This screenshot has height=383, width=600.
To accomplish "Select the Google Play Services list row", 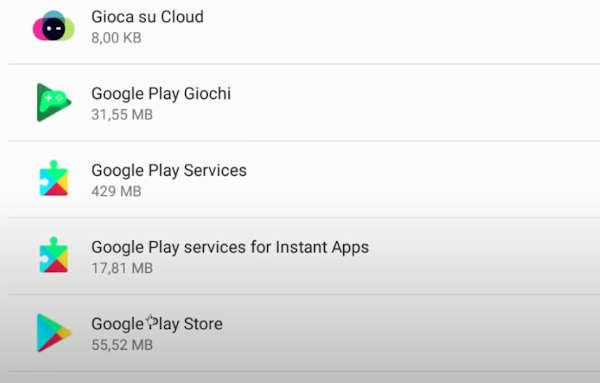I will click(304, 179).
